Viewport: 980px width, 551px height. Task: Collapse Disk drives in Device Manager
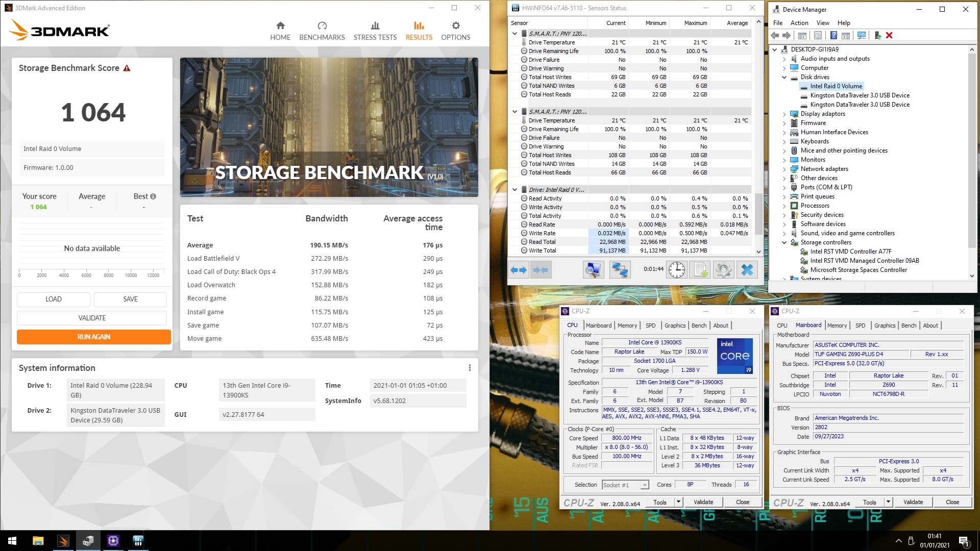[x=785, y=77]
